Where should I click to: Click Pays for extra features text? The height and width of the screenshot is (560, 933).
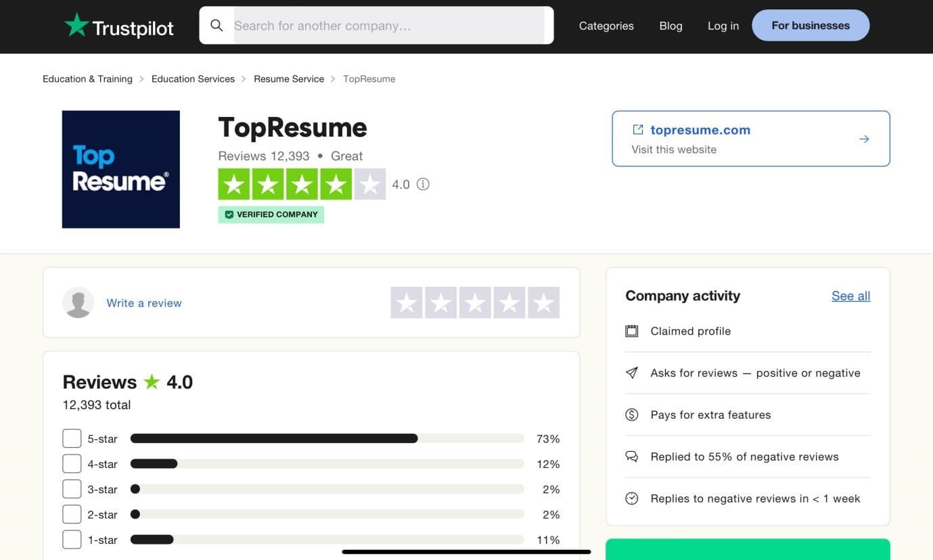710,415
